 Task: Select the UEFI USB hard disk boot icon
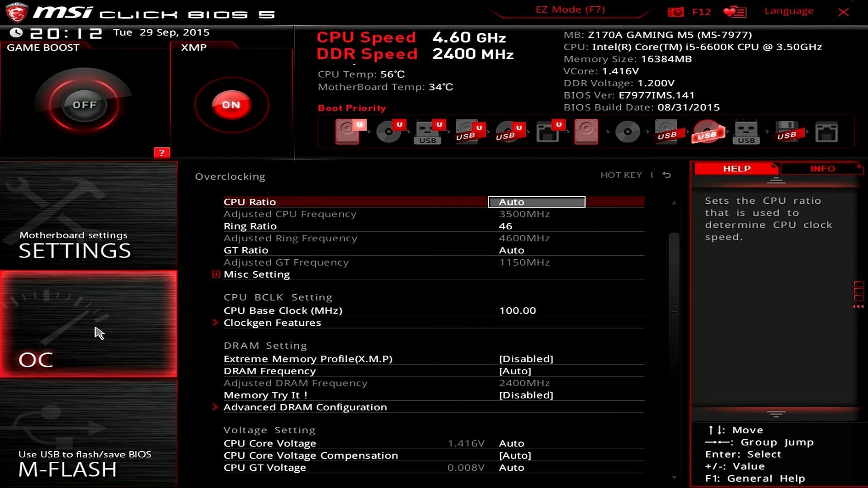470,132
